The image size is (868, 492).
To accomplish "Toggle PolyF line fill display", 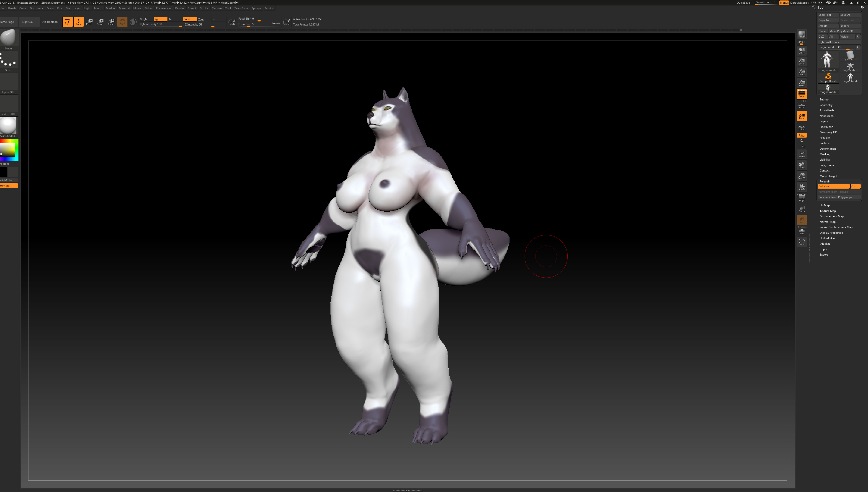I will click(801, 198).
